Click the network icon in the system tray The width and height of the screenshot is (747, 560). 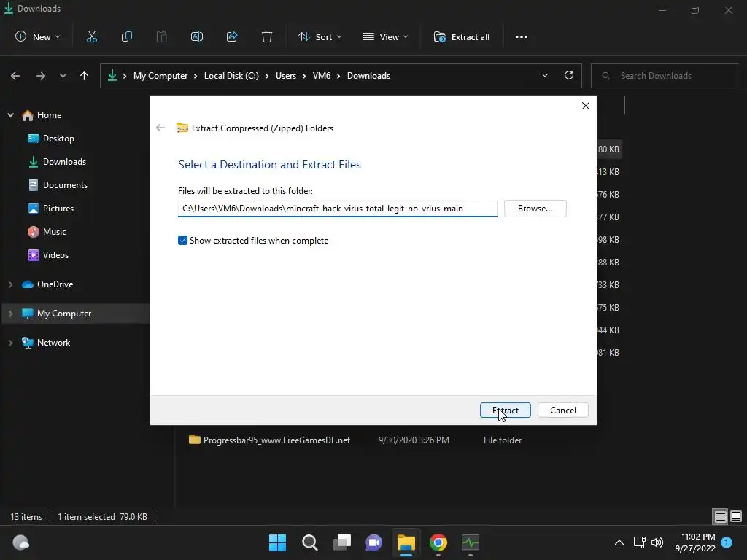tap(639, 542)
